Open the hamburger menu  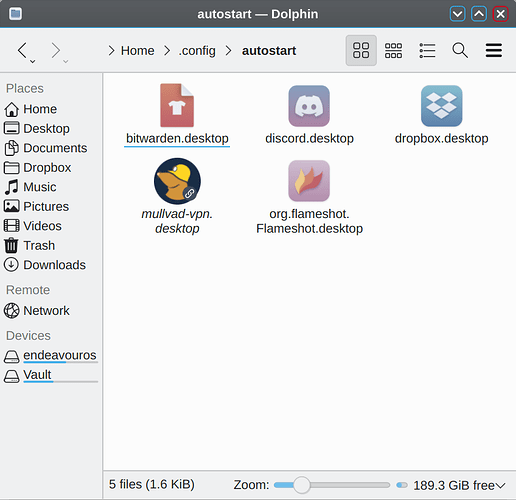pyautogui.click(x=494, y=50)
